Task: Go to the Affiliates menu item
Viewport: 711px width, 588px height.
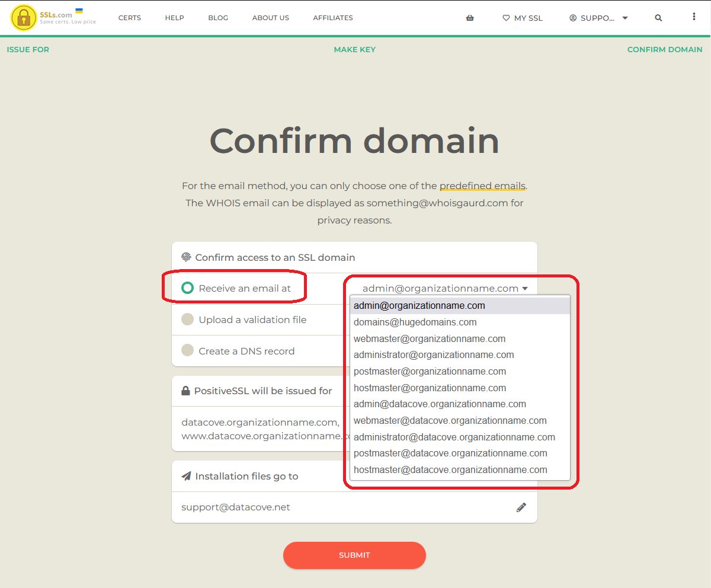Action: point(332,18)
